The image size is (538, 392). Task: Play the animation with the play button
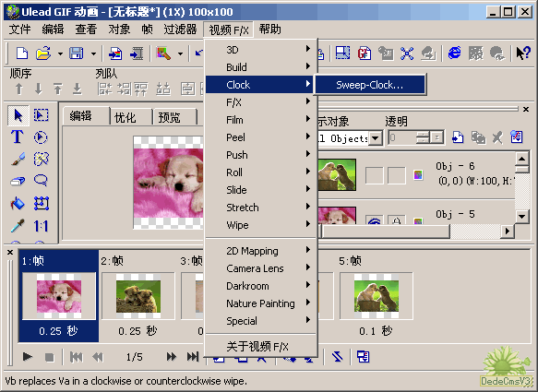(28, 357)
